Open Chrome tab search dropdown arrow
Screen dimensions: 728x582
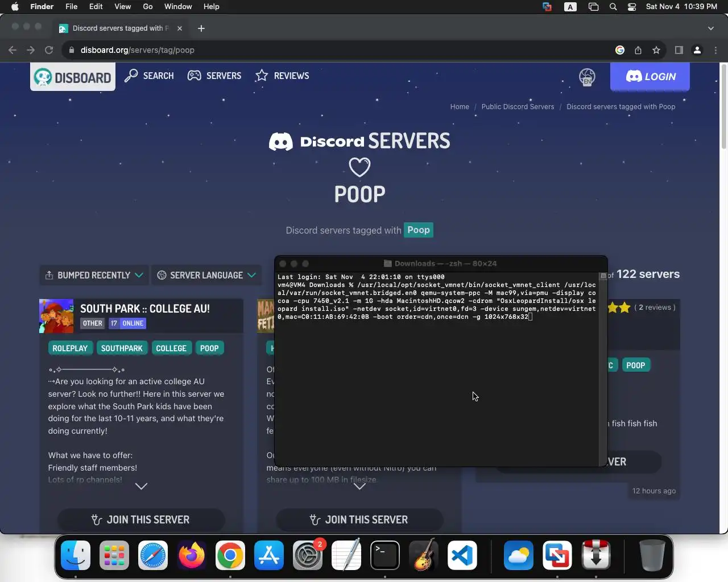tap(710, 28)
